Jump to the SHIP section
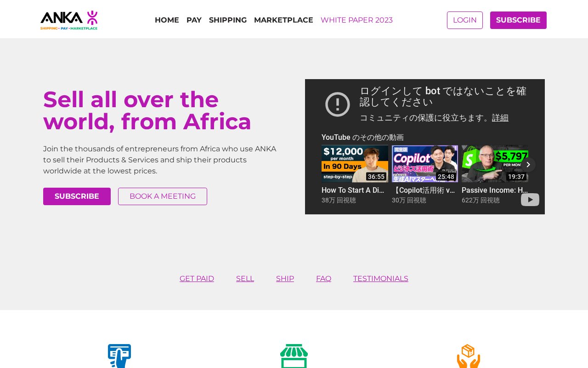 [285, 279]
